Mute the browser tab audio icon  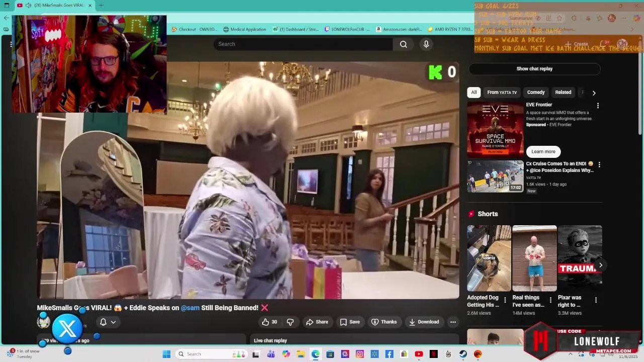pyautogui.click(x=28, y=6)
